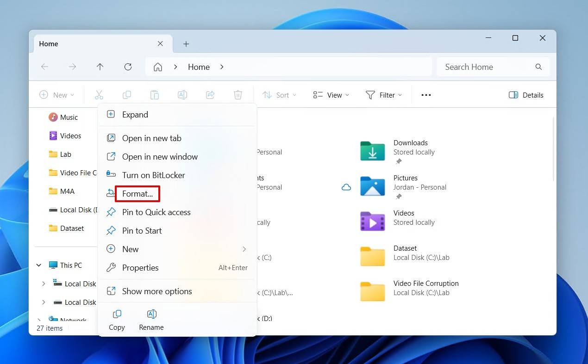Screen dimensions: 588x364
Task: Open the Downloads folder icon
Action: (372, 151)
